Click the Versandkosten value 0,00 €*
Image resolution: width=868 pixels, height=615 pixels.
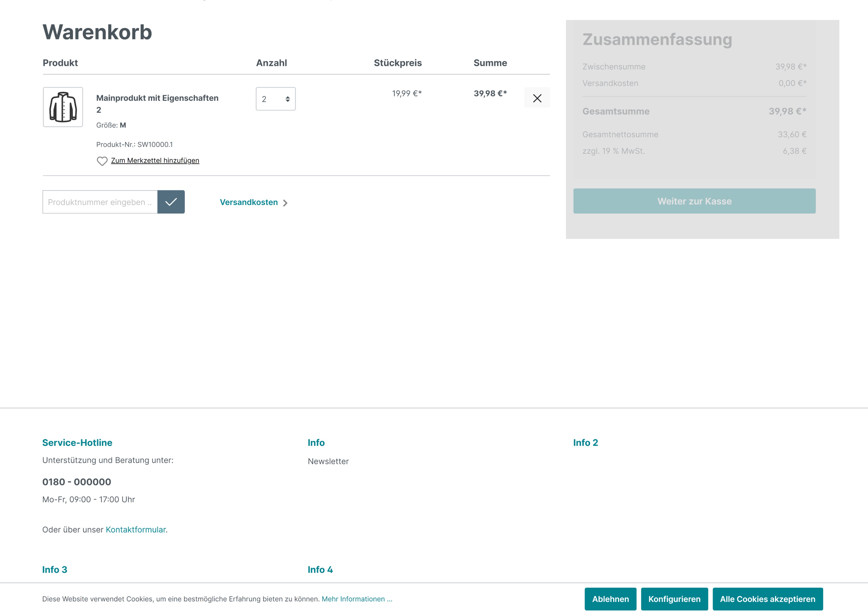point(792,83)
